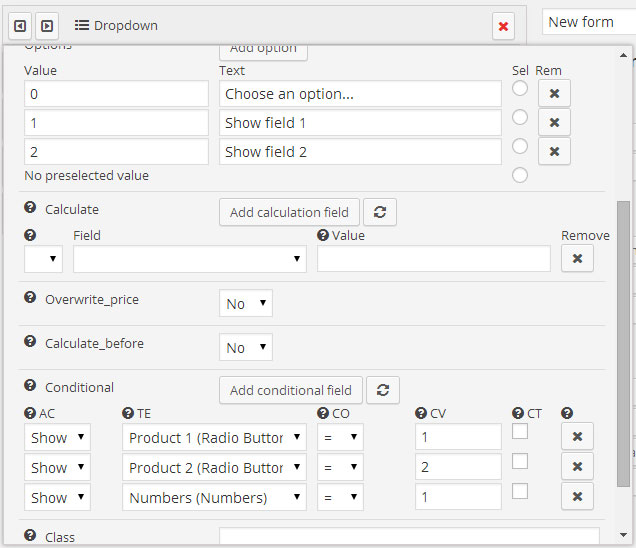Open the Calculate_before dropdown

[245, 348]
